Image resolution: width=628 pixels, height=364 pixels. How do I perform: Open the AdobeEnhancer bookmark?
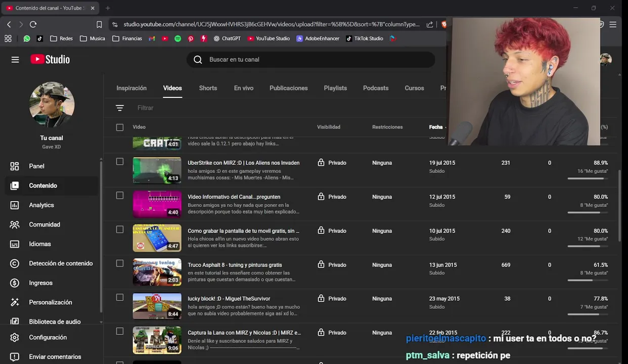tap(318, 38)
